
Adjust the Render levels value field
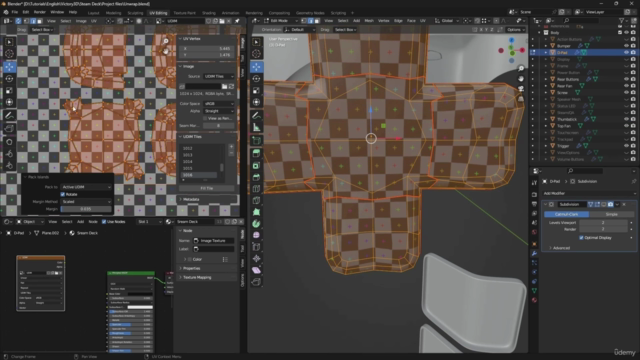(603, 229)
